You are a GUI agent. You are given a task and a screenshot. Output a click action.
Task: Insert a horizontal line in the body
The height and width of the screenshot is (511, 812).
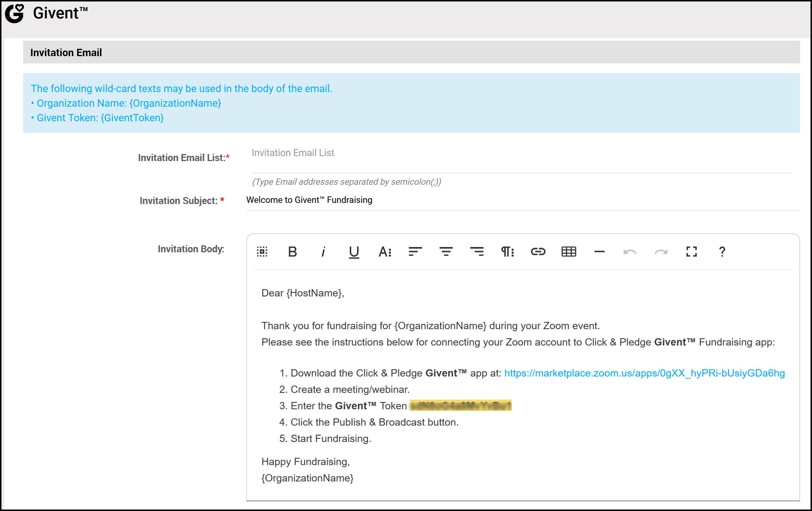click(x=599, y=252)
